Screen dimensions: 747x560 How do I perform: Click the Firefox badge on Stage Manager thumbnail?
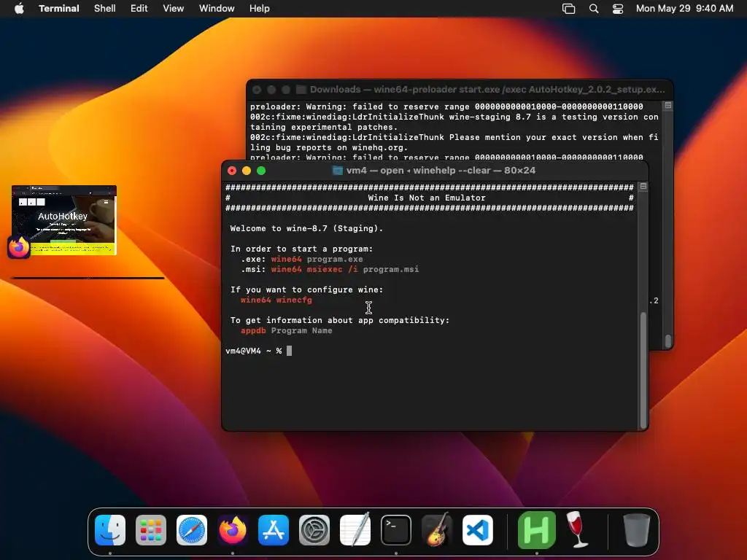[x=19, y=248]
